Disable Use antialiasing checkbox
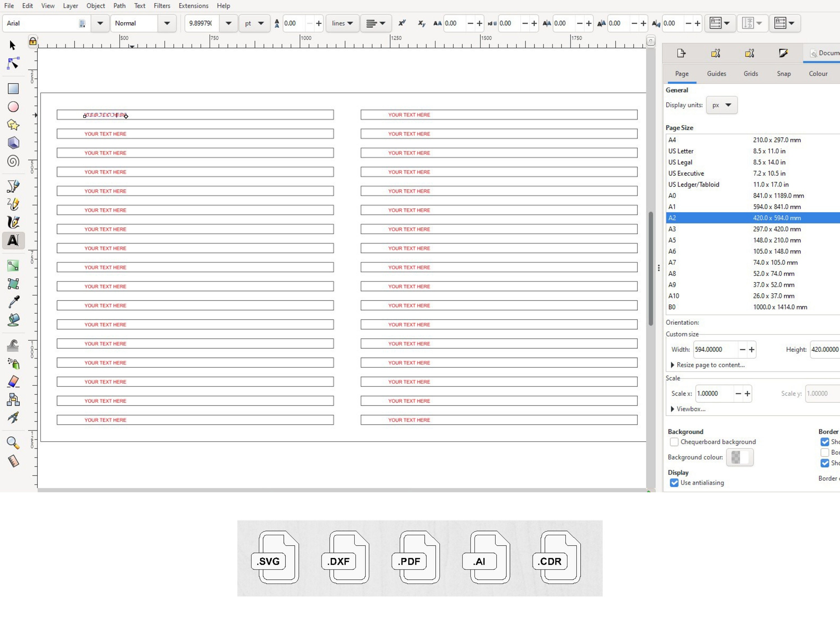Screen dimensions: 840x630 [674, 483]
